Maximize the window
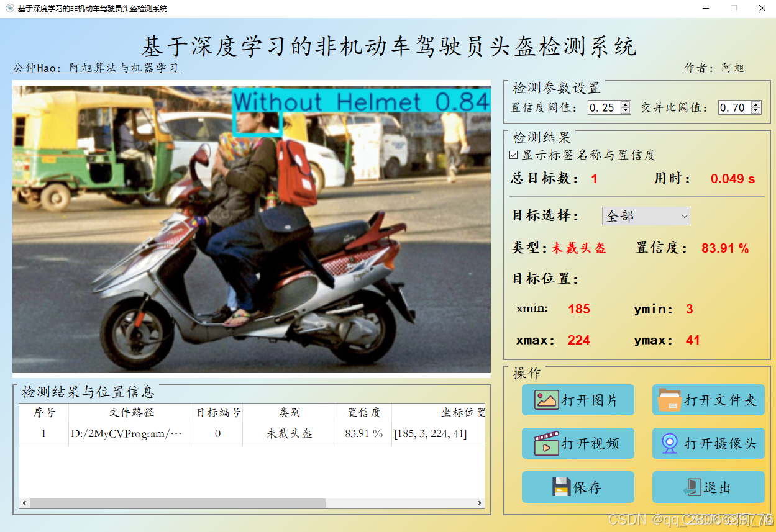The image size is (776, 532). [734, 9]
